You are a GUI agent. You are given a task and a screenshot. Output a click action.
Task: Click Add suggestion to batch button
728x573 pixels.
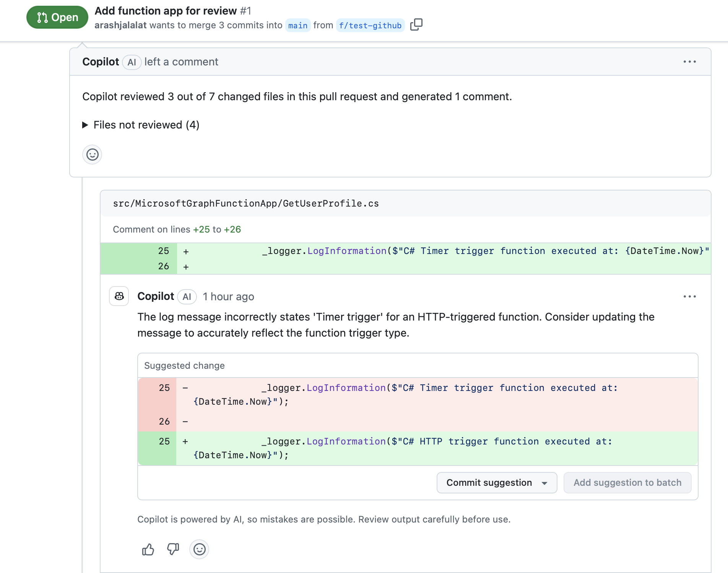627,483
